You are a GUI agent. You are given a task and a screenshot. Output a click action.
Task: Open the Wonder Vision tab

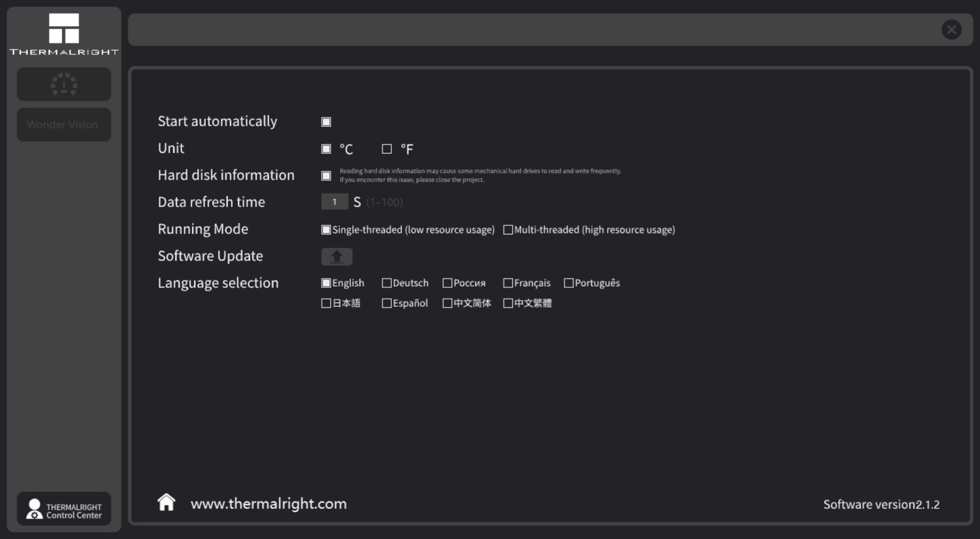pos(64,125)
